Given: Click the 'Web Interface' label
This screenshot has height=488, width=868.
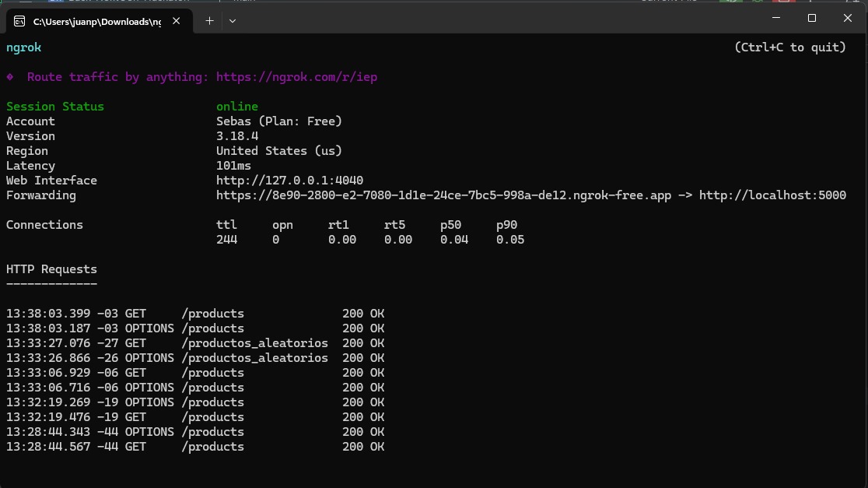Looking at the screenshot, I should [x=51, y=181].
